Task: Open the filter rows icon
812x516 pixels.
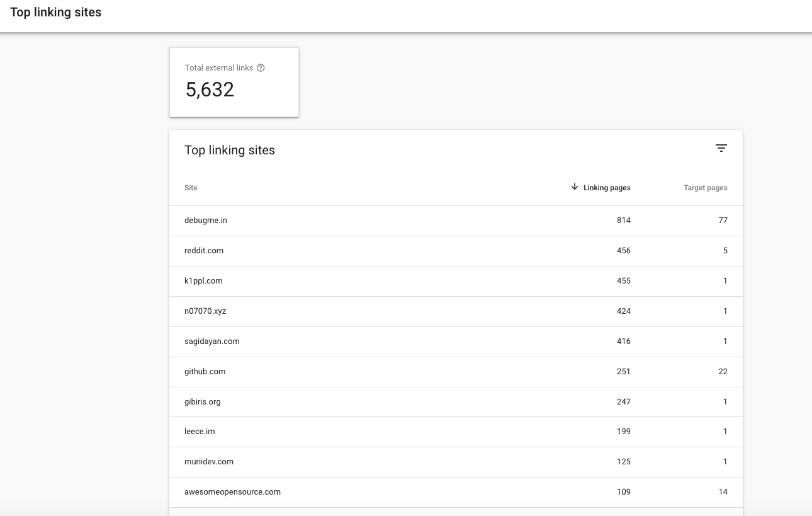Action: 721,149
